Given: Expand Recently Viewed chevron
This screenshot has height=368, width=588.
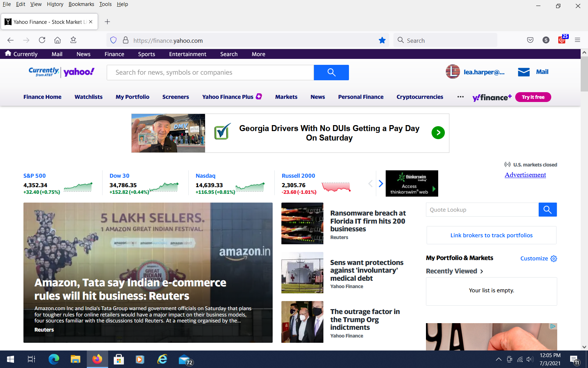Looking at the screenshot, I should coord(482,271).
